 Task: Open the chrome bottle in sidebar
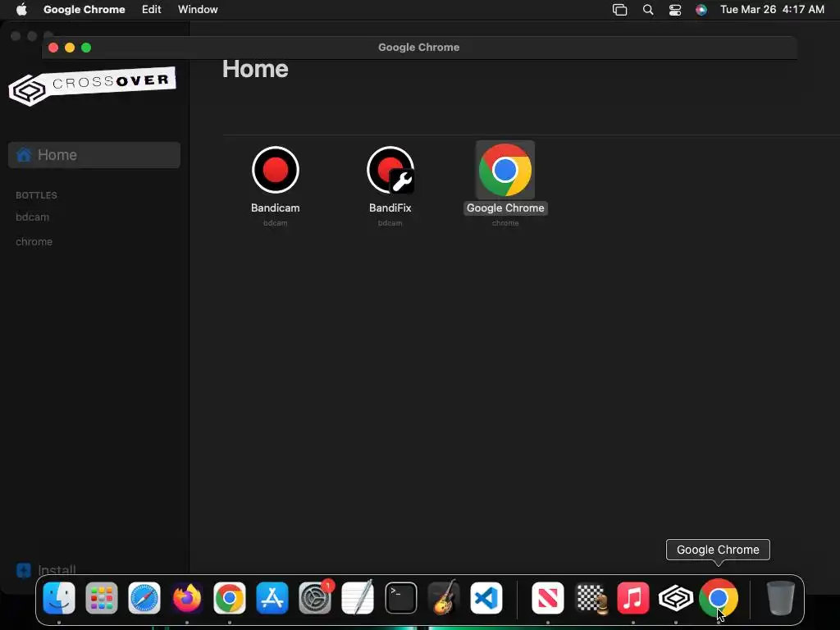[x=34, y=242]
